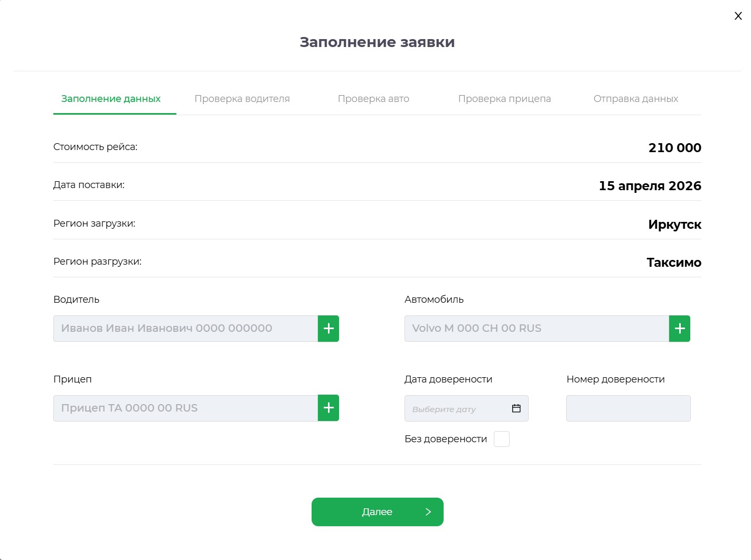Open the calendar icon for power of attorney date
This screenshot has width=751, height=560.
click(x=517, y=408)
